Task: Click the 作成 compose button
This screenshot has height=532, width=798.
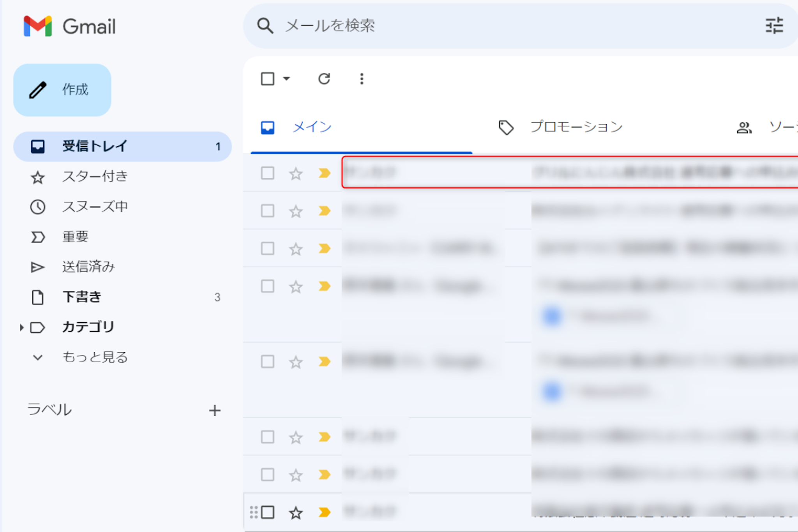Action: click(x=62, y=90)
